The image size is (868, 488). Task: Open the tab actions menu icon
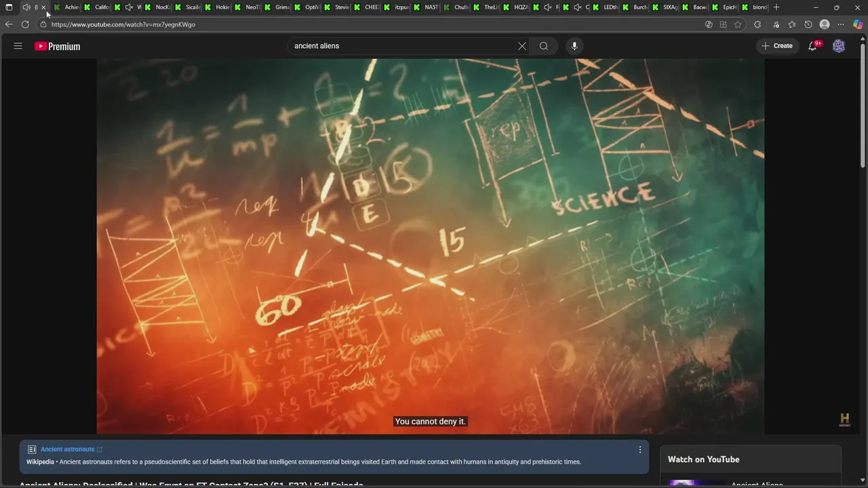[9, 7]
